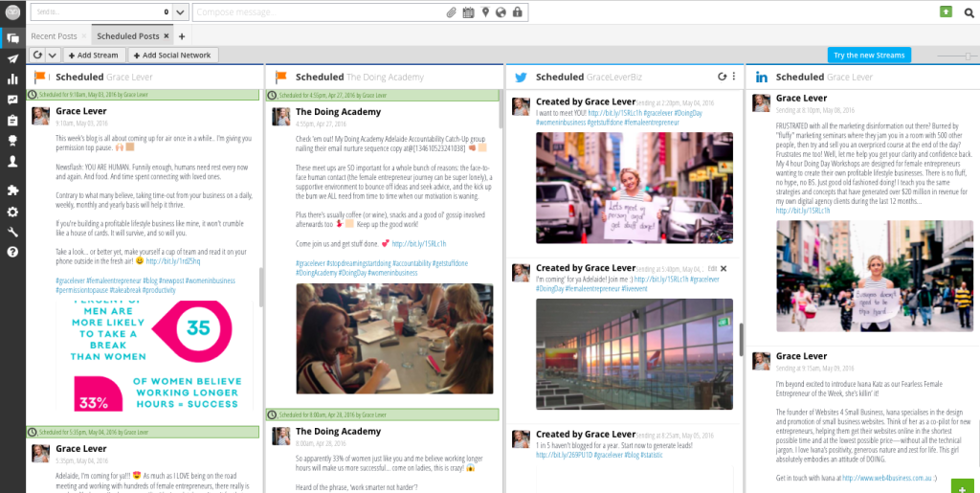Open refresh interval dropdown arrow

click(53, 55)
